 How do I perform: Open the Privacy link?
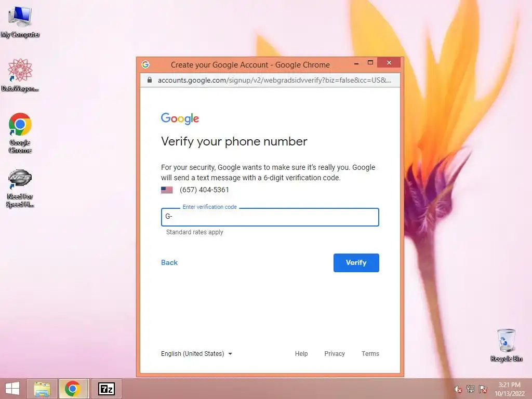click(335, 353)
